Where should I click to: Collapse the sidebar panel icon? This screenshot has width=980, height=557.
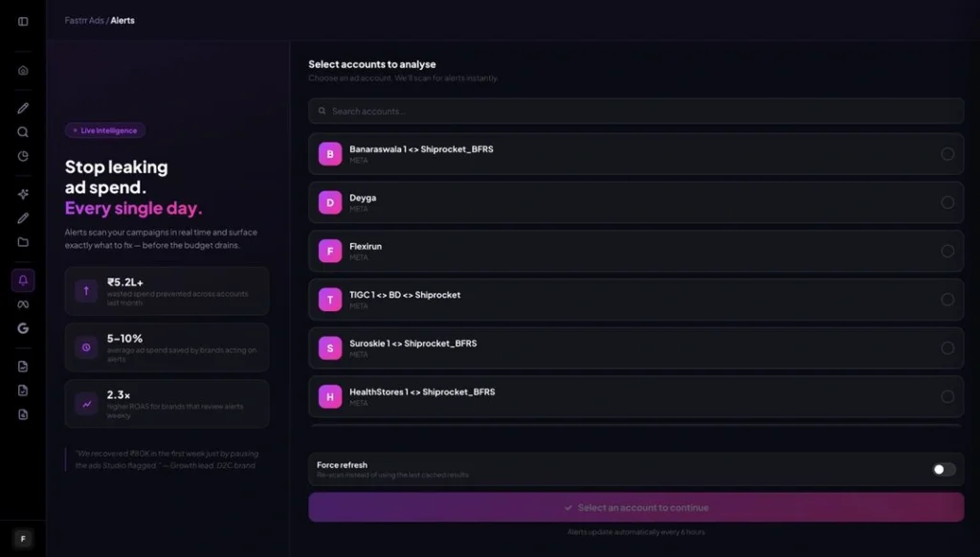[x=23, y=21]
